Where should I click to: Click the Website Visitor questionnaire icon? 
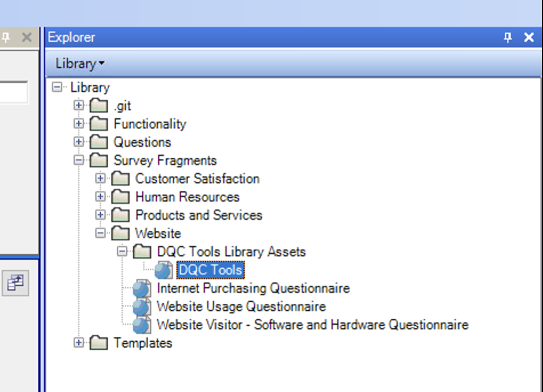pos(142,326)
